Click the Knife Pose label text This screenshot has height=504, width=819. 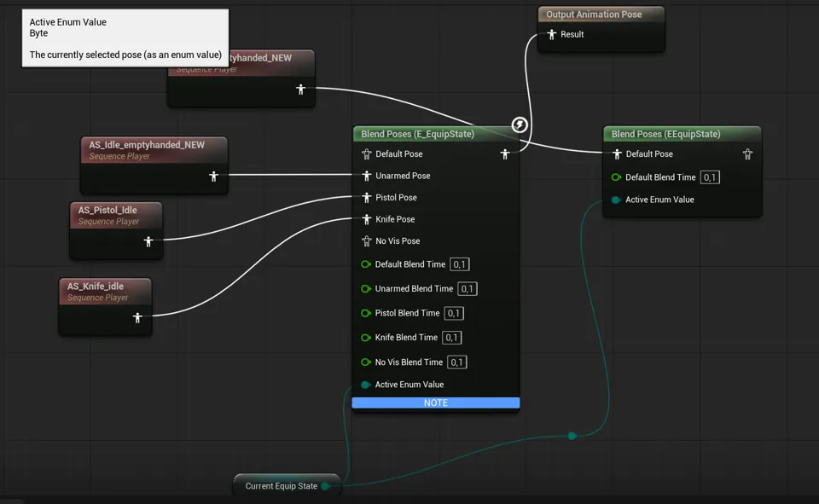click(395, 219)
